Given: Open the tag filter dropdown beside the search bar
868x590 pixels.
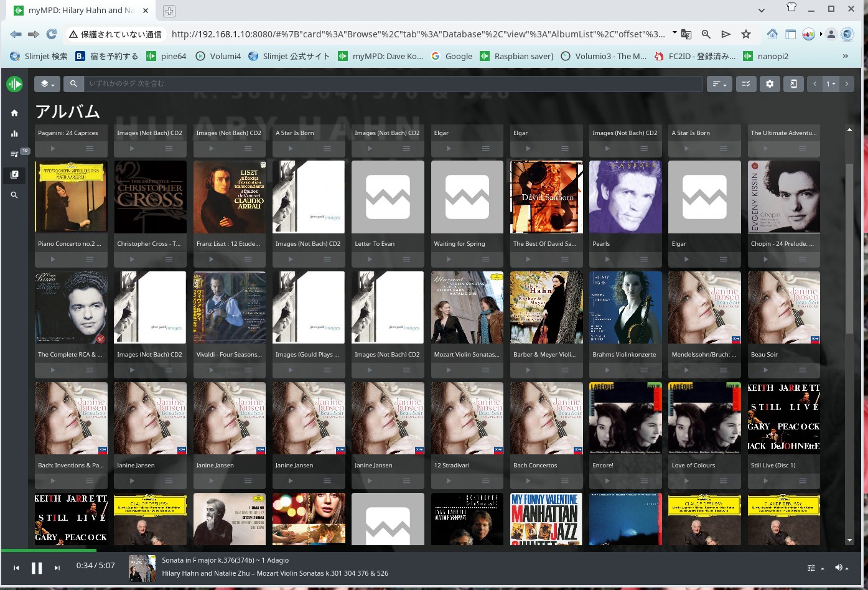Looking at the screenshot, I should (x=47, y=83).
